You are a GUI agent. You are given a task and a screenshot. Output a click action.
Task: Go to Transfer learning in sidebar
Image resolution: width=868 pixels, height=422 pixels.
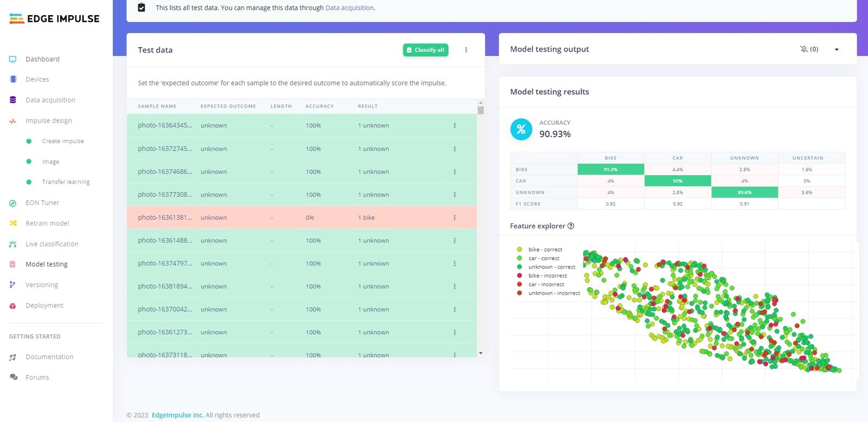point(66,182)
